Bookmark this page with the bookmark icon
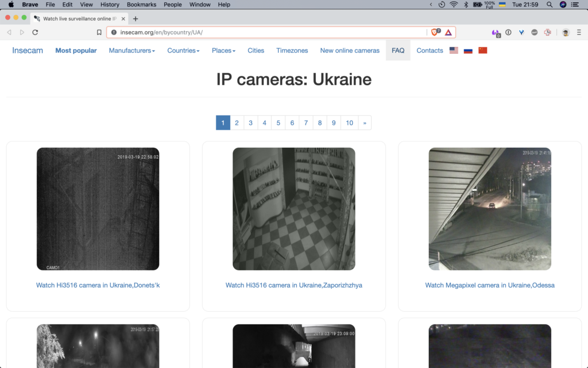This screenshot has height=368, width=588. [99, 32]
